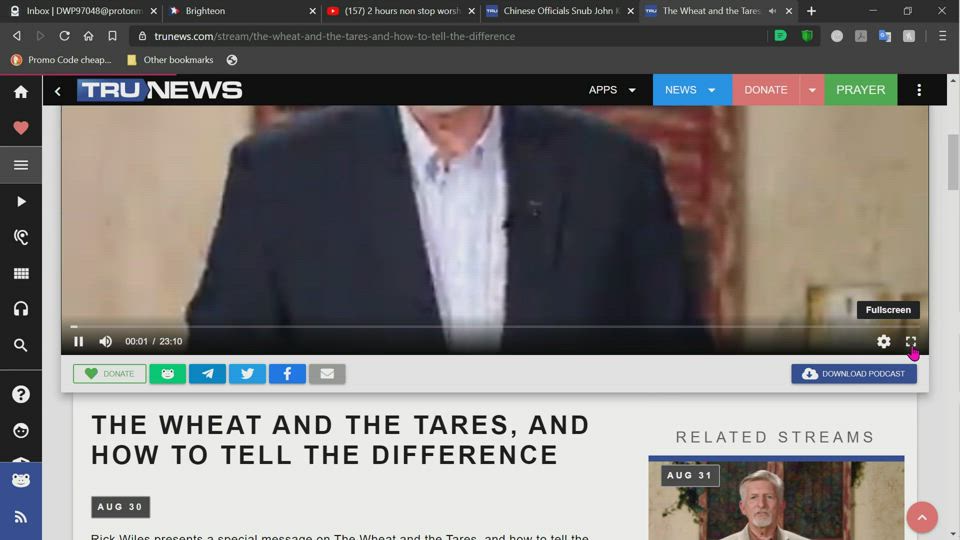Open the PRAYER menu item
960x540 pixels.
pyautogui.click(x=860, y=90)
